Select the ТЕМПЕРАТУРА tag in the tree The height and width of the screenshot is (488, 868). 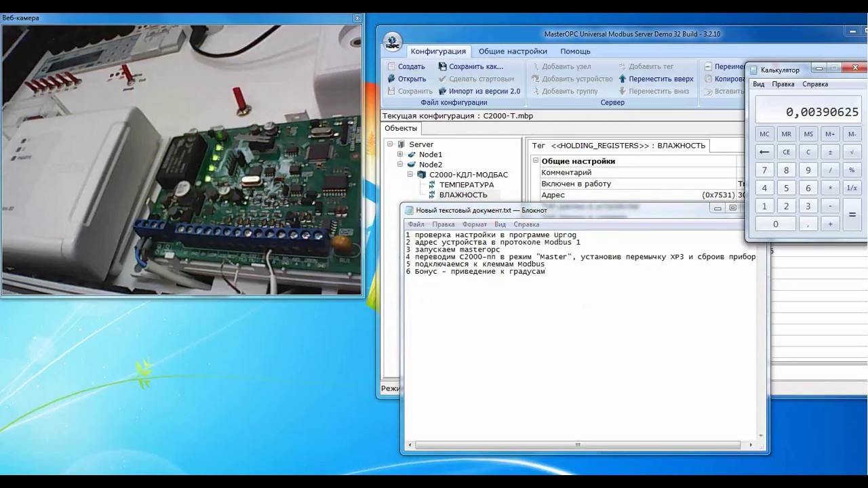click(466, 184)
